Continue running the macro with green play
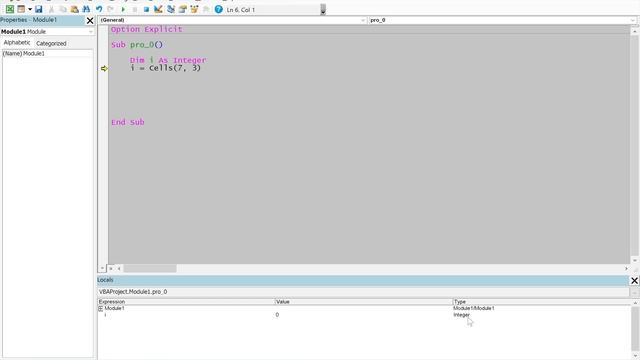The width and height of the screenshot is (640, 360). point(123,9)
